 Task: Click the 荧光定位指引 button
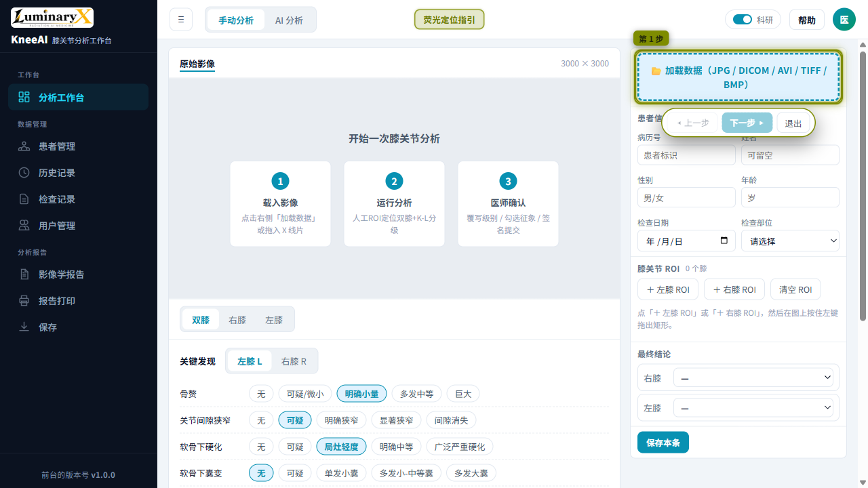click(450, 20)
